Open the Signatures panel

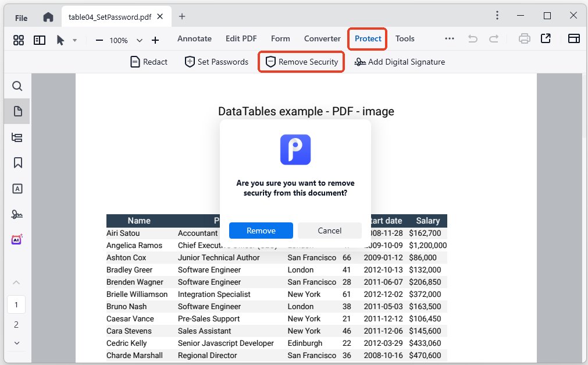click(x=17, y=214)
